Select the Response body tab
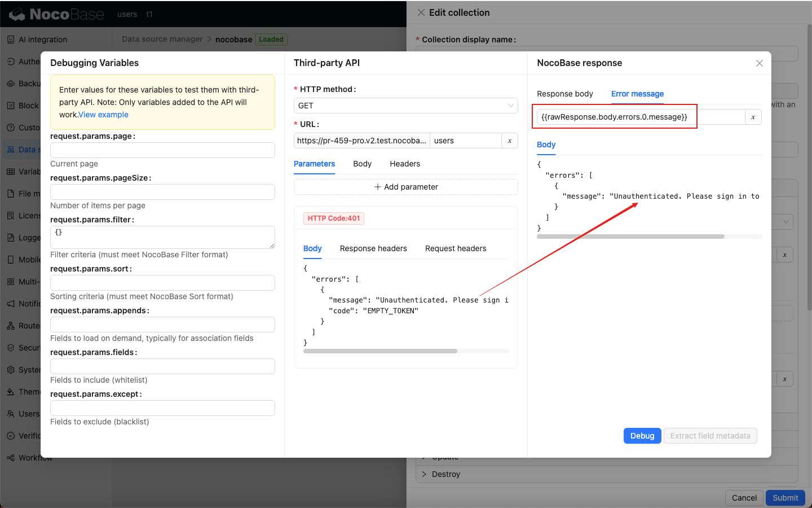The height and width of the screenshot is (508, 812). coord(564,94)
